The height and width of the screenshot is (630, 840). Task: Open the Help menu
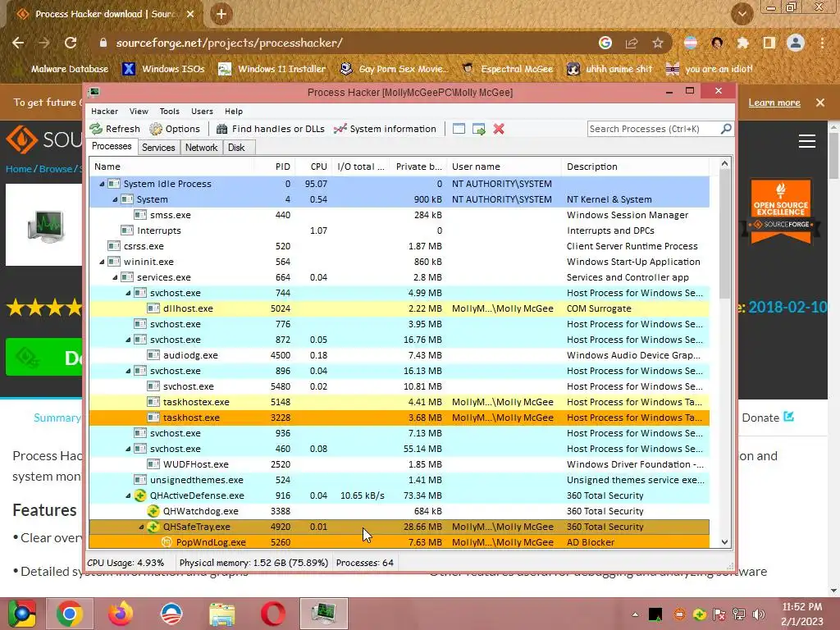coord(234,111)
